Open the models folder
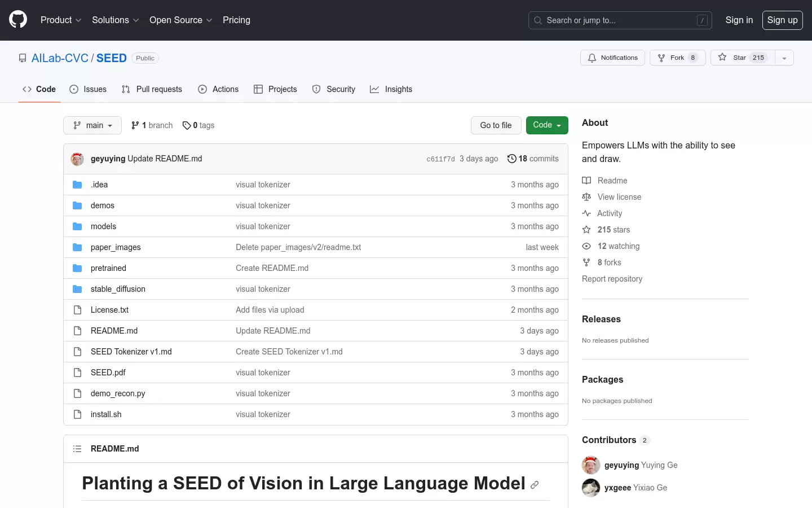This screenshot has width=812, height=508. pos(103,226)
